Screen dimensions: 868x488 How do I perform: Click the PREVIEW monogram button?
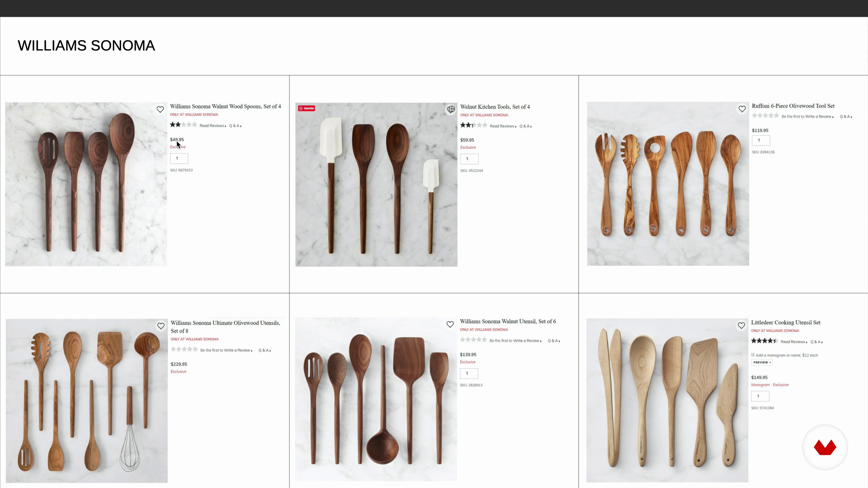click(x=762, y=362)
